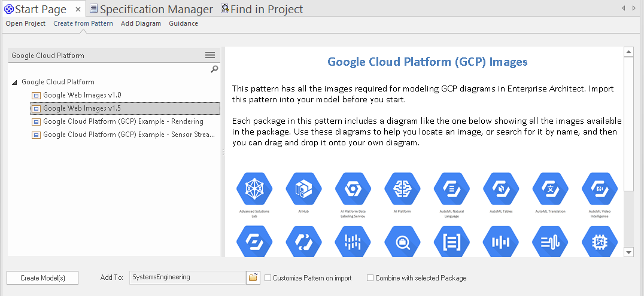Open the Google Cloud Platform hamburger menu
Image resolution: width=644 pixels, height=296 pixels.
point(210,55)
